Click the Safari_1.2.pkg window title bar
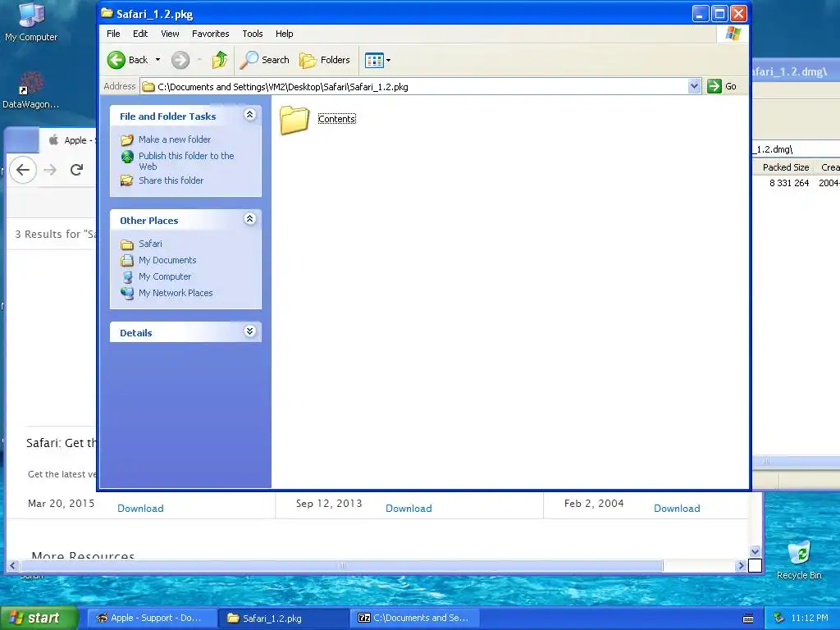This screenshot has height=630, width=840. coord(396,14)
